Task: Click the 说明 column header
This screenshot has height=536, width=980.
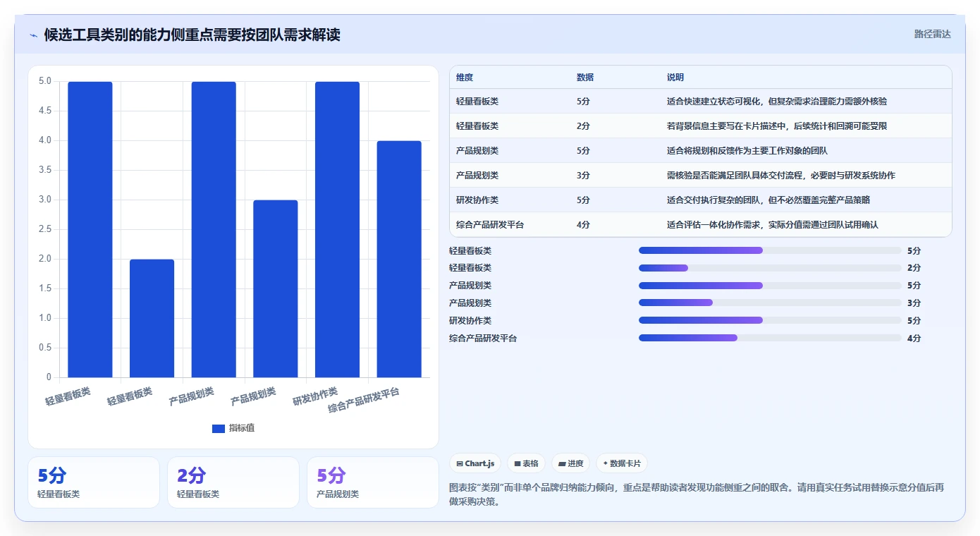Action: click(675, 78)
